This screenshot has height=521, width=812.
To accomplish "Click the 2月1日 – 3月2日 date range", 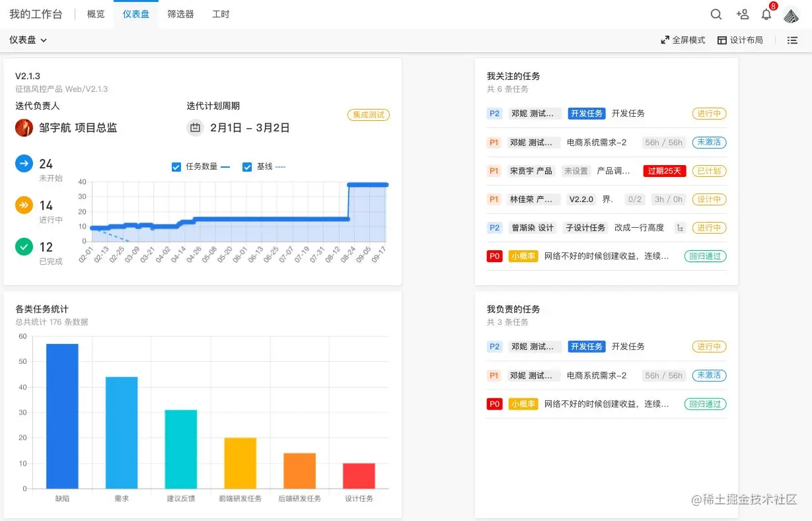I will [250, 128].
